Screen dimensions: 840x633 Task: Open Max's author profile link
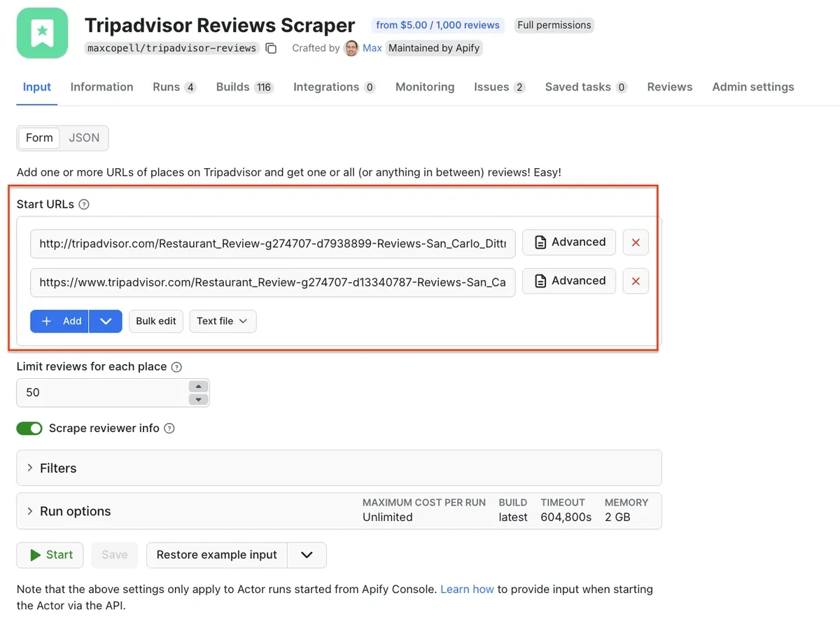click(372, 48)
